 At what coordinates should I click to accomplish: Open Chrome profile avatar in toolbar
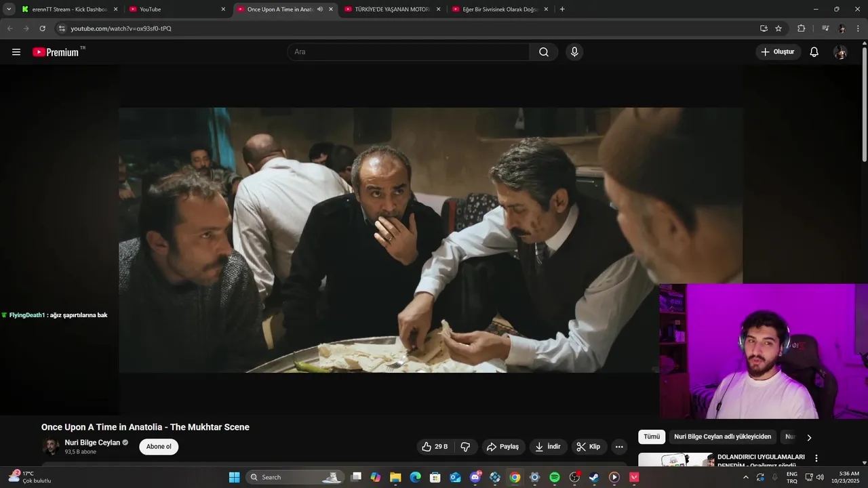[x=842, y=28]
